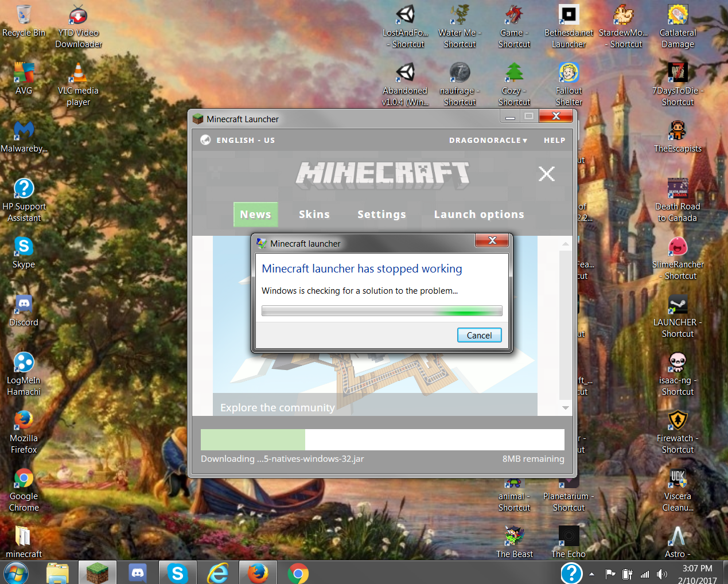Close the crash error dialog
The height and width of the screenshot is (584, 728).
pyautogui.click(x=492, y=240)
